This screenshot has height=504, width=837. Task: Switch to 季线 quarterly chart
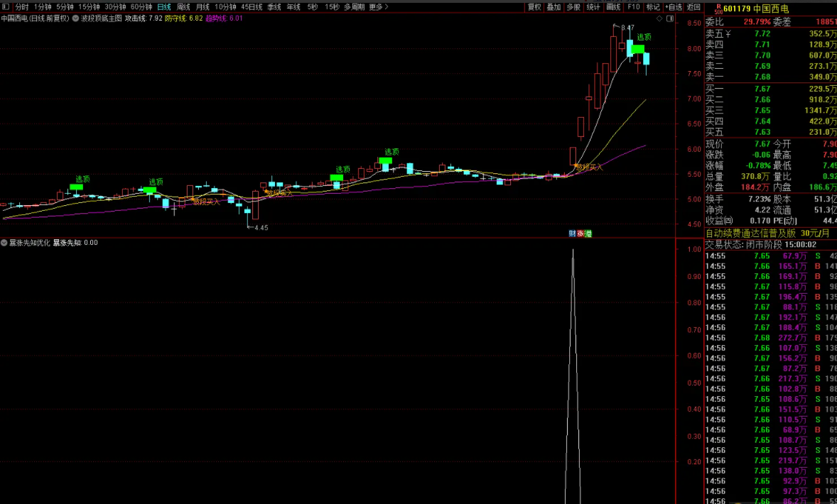click(274, 7)
